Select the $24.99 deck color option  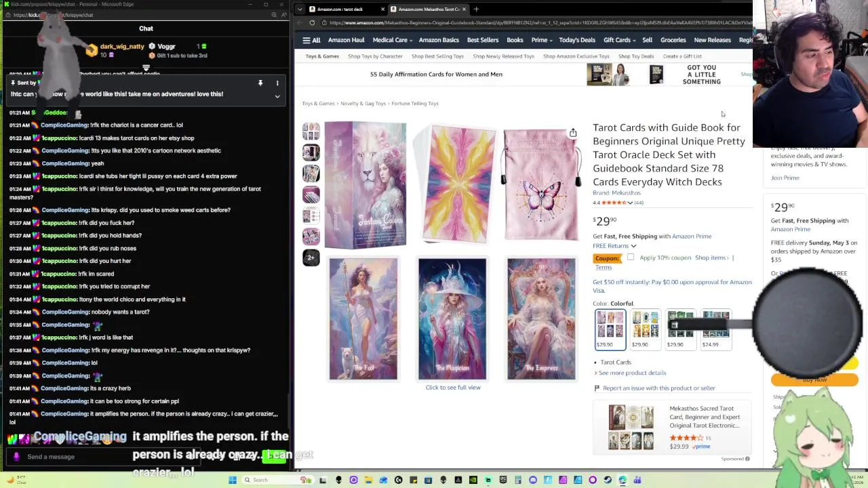pos(715,329)
